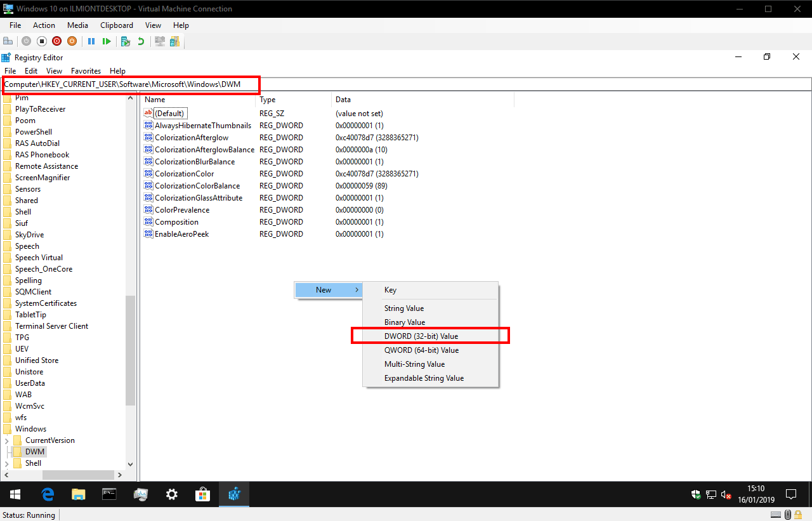
Task: Open the Windows Start menu in the taskbar
Action: [15, 494]
